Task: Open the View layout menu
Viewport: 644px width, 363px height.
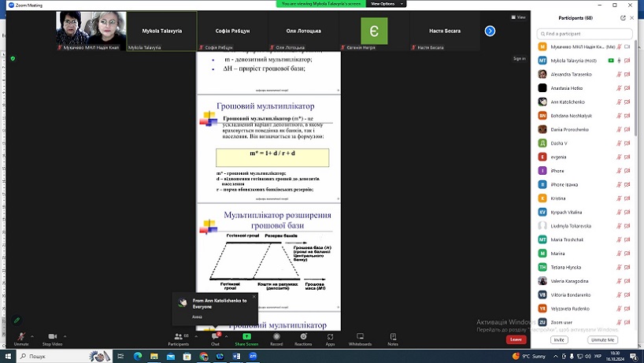Action: point(518,17)
